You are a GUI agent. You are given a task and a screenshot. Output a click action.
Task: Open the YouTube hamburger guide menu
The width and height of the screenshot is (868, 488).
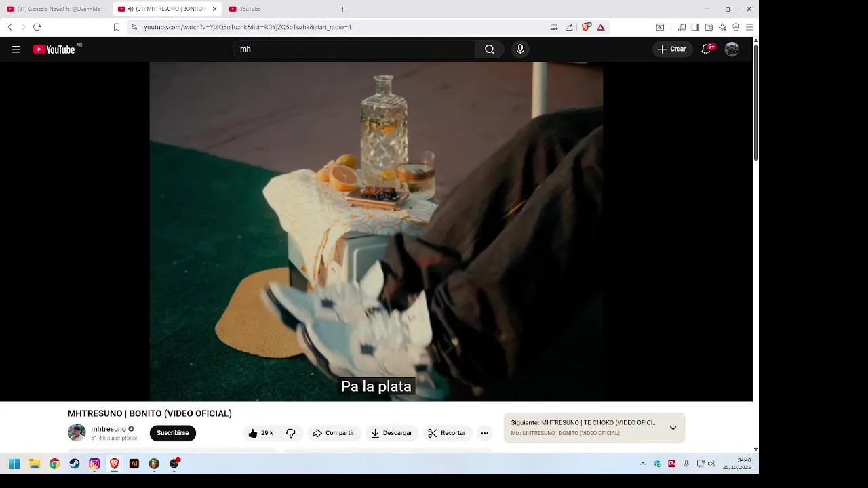pos(16,49)
